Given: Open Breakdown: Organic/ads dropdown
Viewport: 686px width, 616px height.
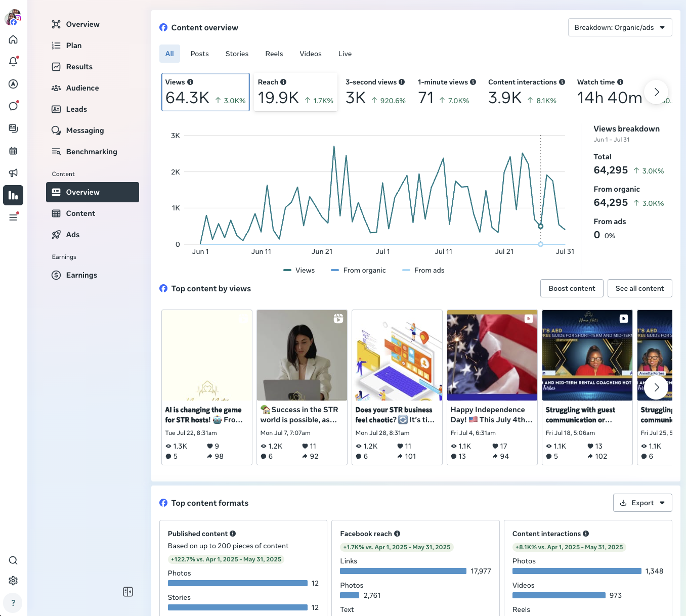Looking at the screenshot, I should click(x=620, y=27).
